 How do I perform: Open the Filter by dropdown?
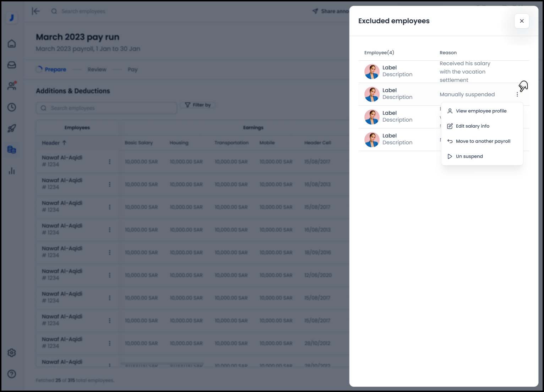coord(198,105)
